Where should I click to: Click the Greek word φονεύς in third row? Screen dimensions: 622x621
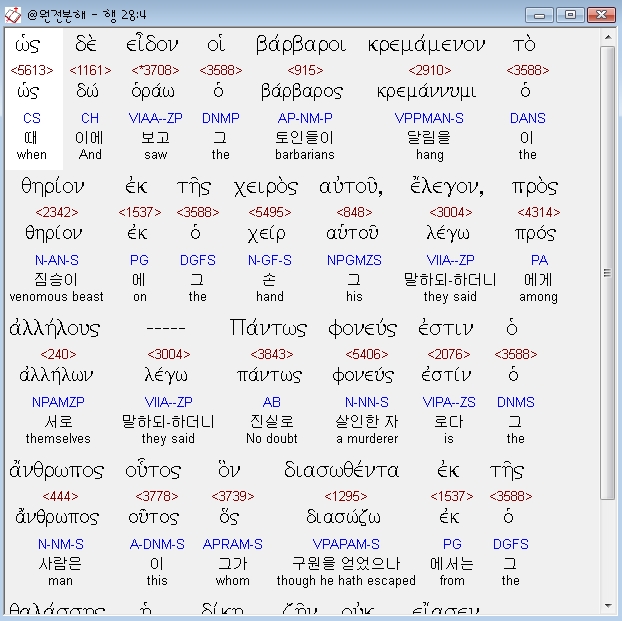[x=362, y=329]
